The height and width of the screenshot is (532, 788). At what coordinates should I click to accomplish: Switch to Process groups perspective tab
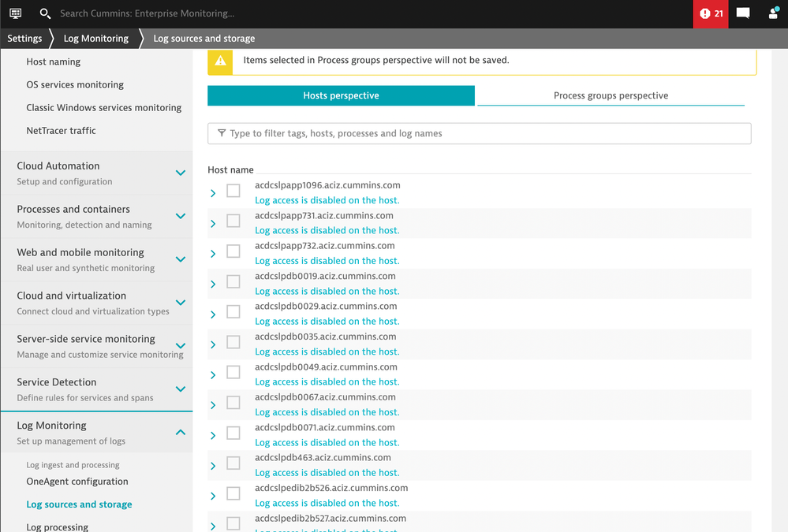coord(611,95)
